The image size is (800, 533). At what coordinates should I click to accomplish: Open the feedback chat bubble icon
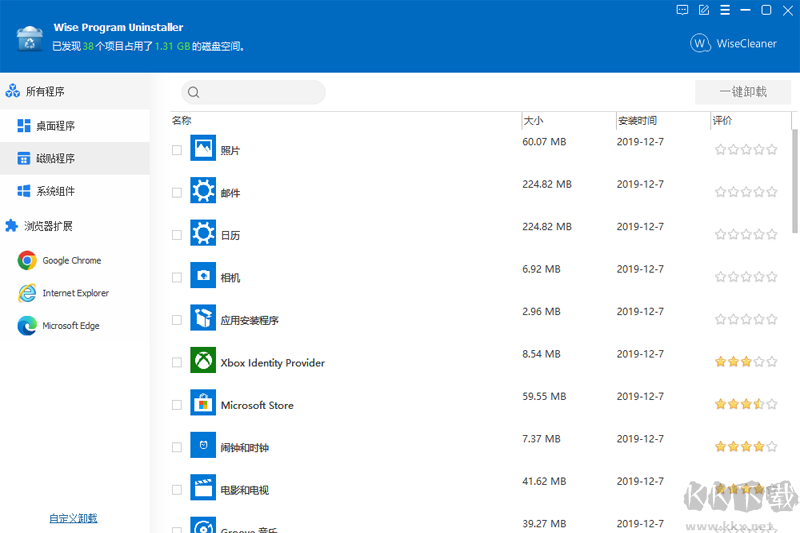[682, 10]
